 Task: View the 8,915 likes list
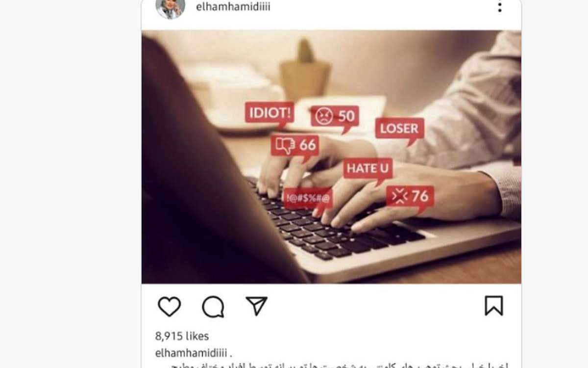coord(182,336)
